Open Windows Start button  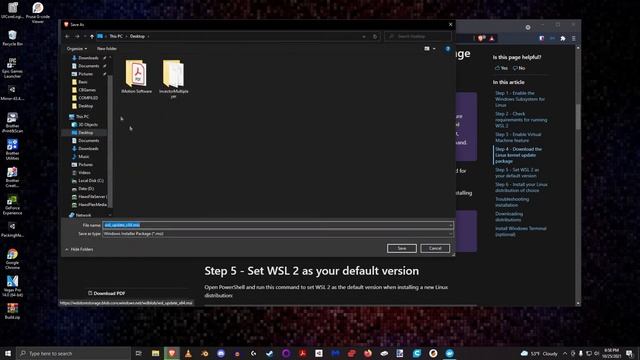(x=8, y=353)
